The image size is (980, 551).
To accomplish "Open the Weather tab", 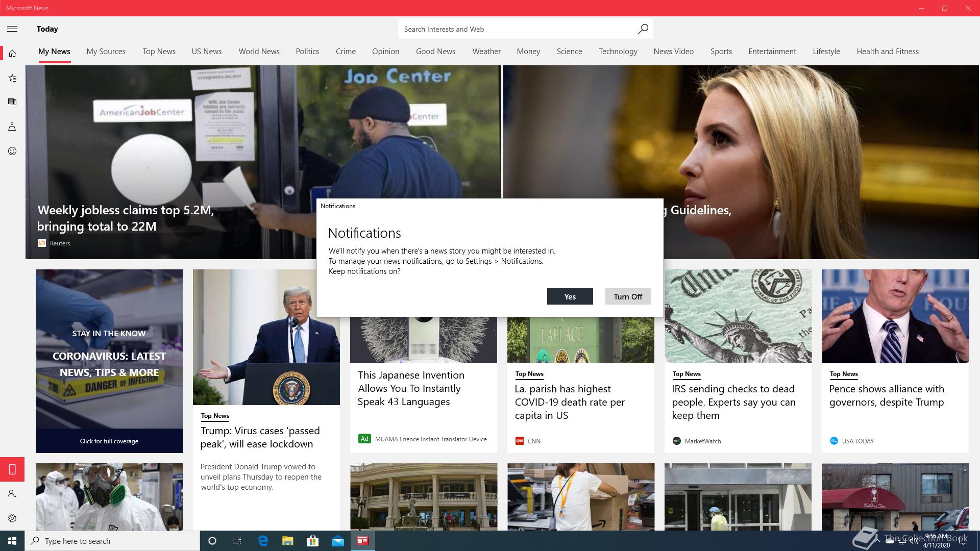I will point(486,52).
